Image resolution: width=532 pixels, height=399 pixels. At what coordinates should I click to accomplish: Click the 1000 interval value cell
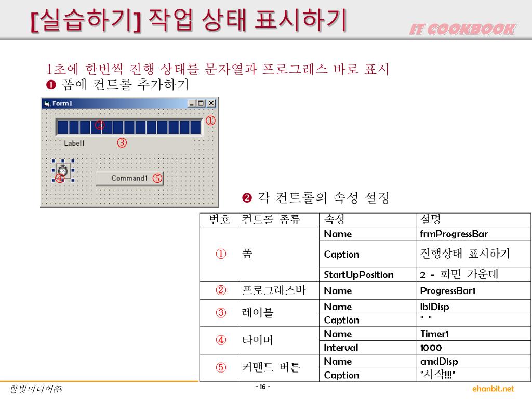tap(473, 348)
